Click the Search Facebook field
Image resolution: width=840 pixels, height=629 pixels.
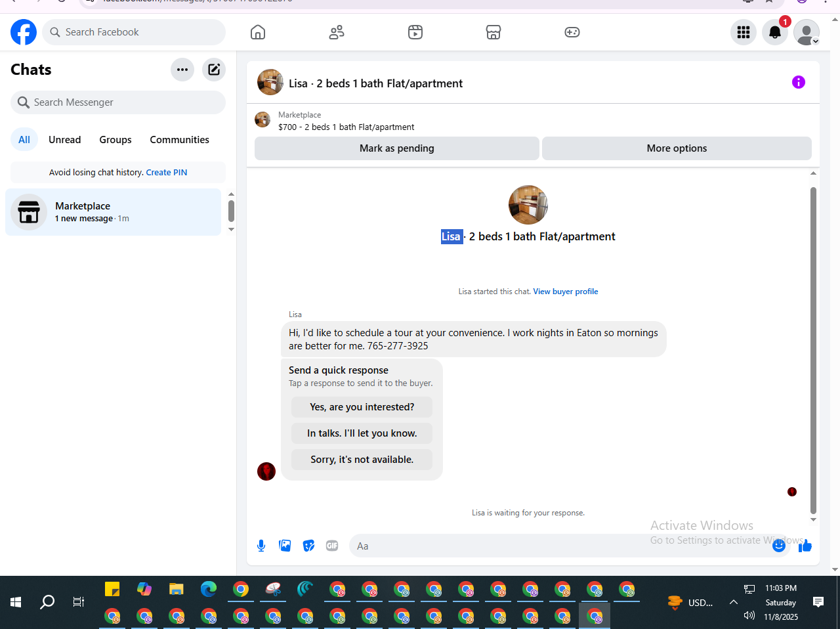pos(134,32)
